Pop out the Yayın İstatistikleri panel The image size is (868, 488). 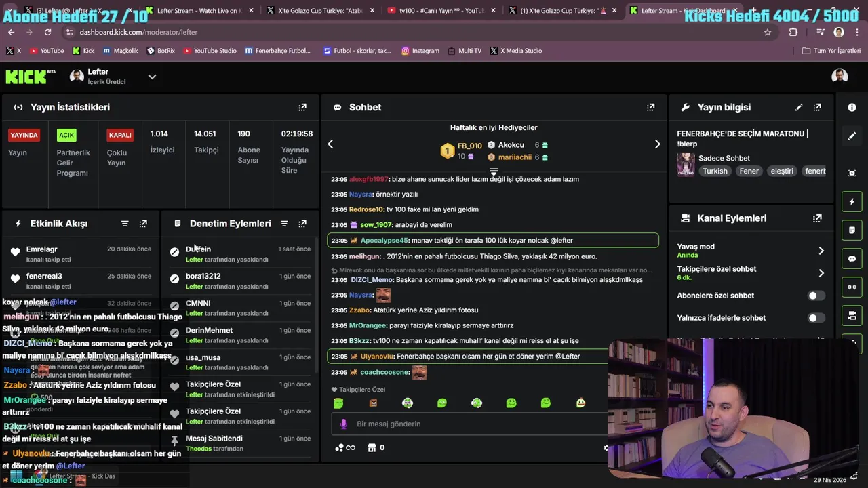coord(302,107)
